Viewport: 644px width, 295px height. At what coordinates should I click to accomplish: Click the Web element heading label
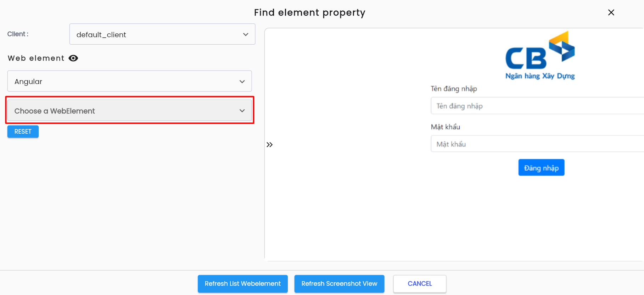click(x=36, y=58)
